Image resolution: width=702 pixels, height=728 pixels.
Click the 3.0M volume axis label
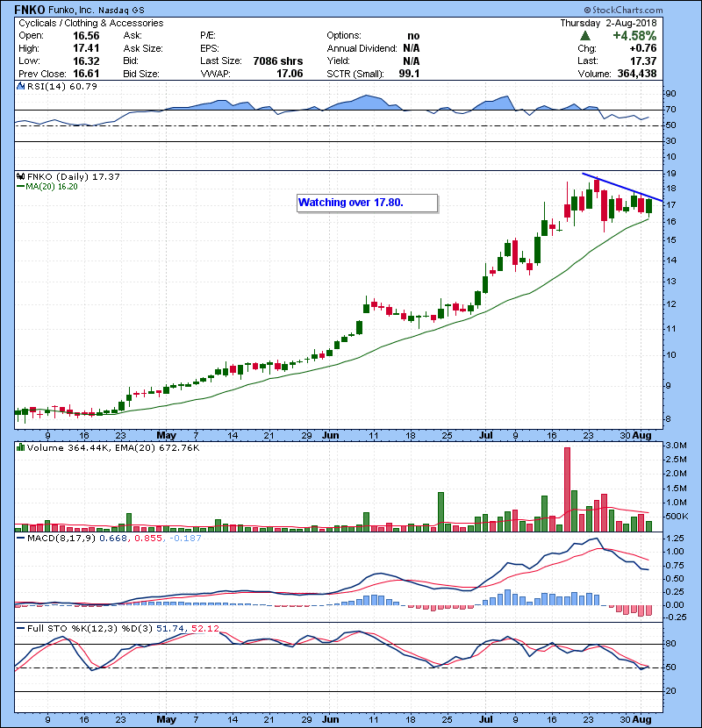[x=676, y=446]
